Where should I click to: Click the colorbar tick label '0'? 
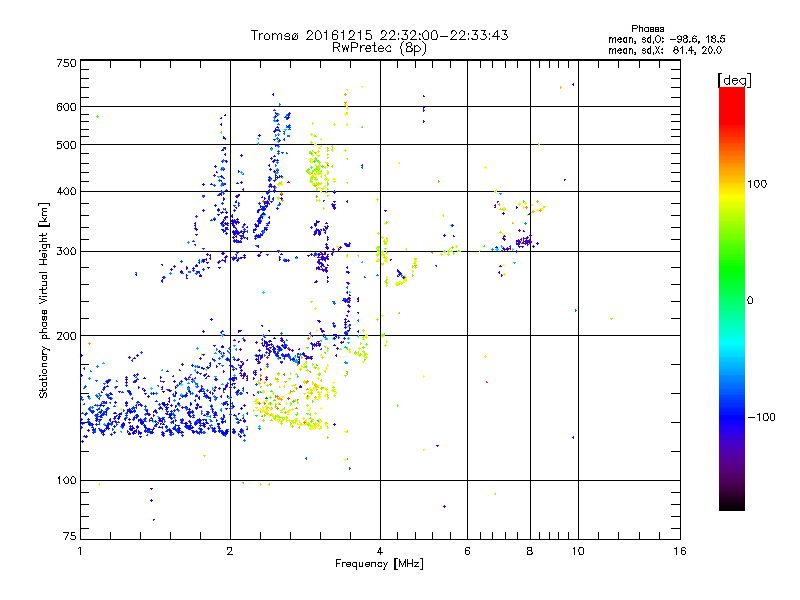tap(749, 301)
